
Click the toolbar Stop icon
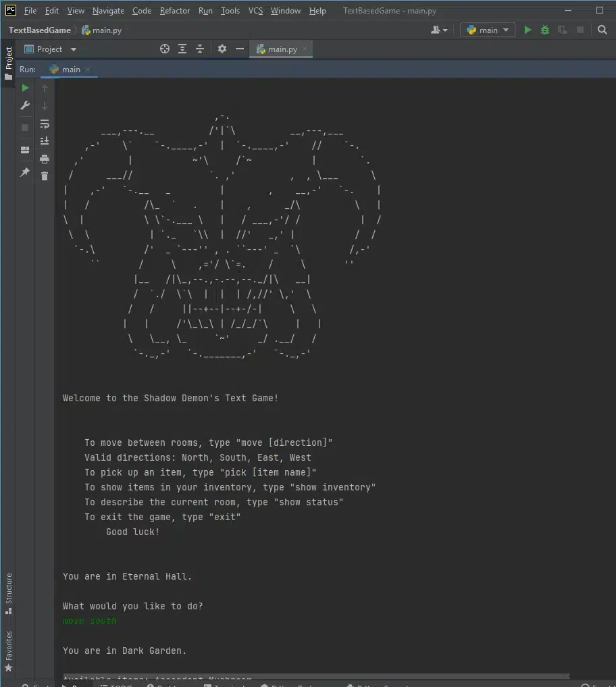click(580, 30)
